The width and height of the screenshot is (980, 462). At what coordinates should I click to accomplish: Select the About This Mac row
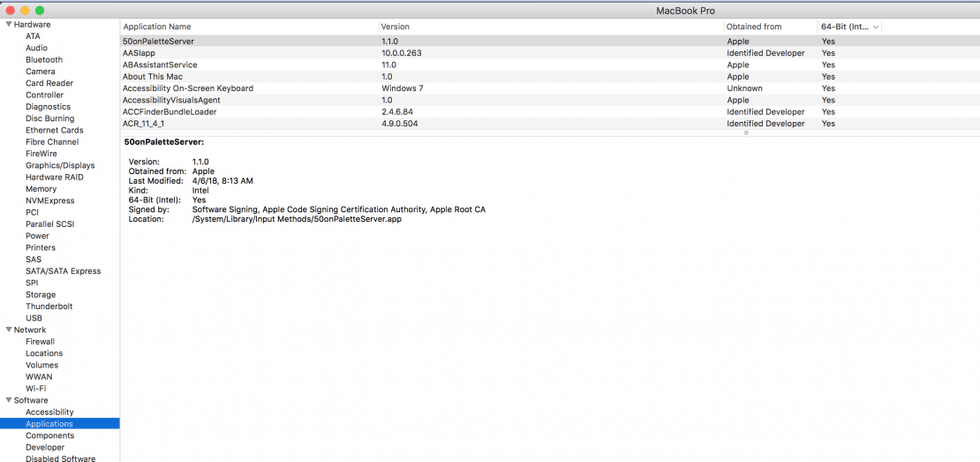click(550, 76)
